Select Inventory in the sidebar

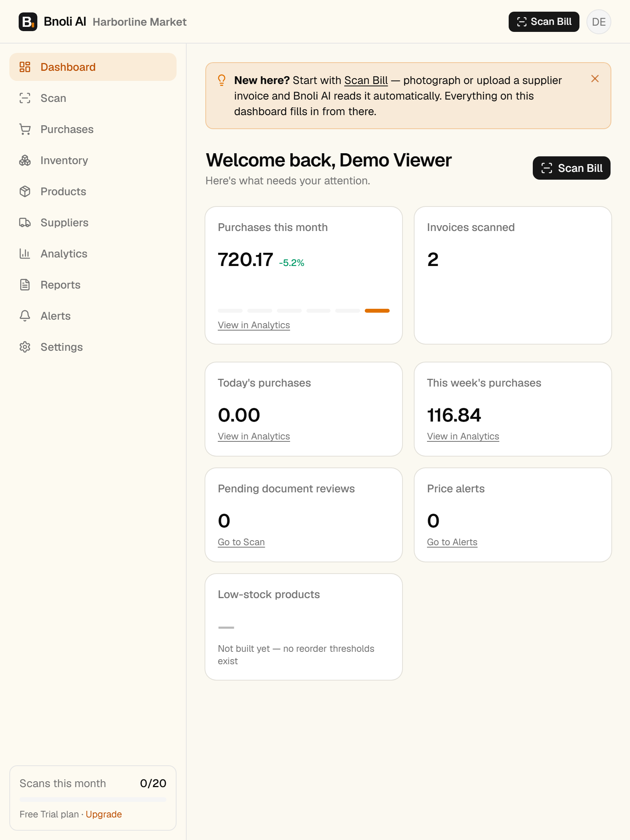(93, 160)
